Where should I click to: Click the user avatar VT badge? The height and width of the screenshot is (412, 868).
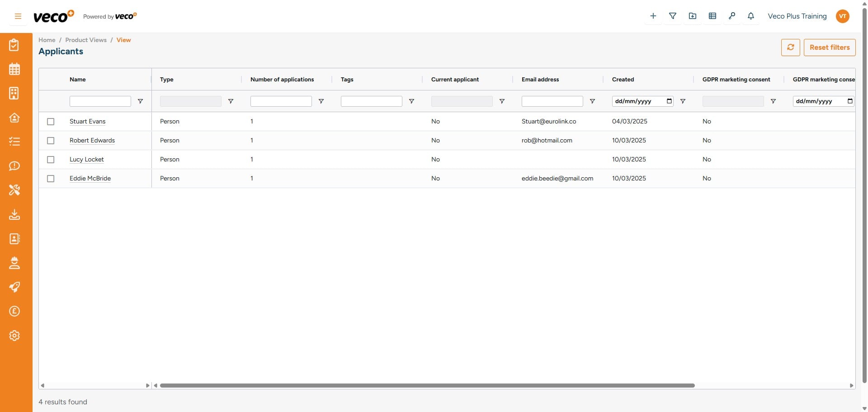pyautogui.click(x=843, y=16)
